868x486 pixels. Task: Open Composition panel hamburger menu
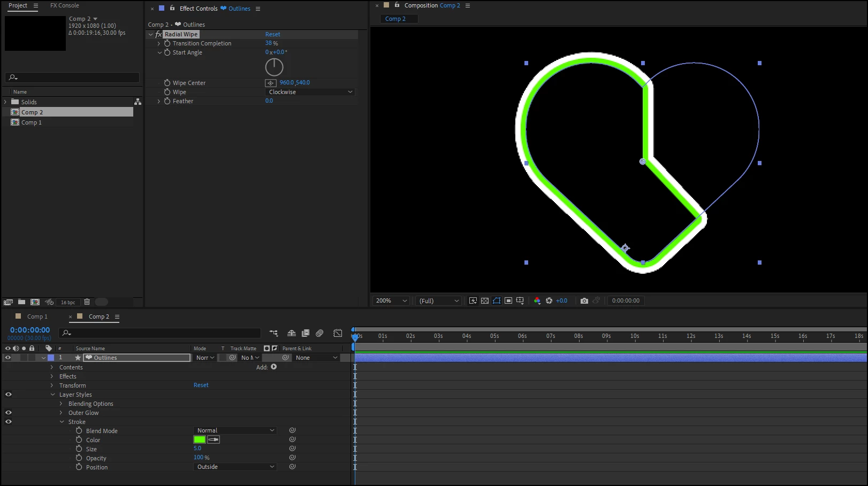pos(468,5)
